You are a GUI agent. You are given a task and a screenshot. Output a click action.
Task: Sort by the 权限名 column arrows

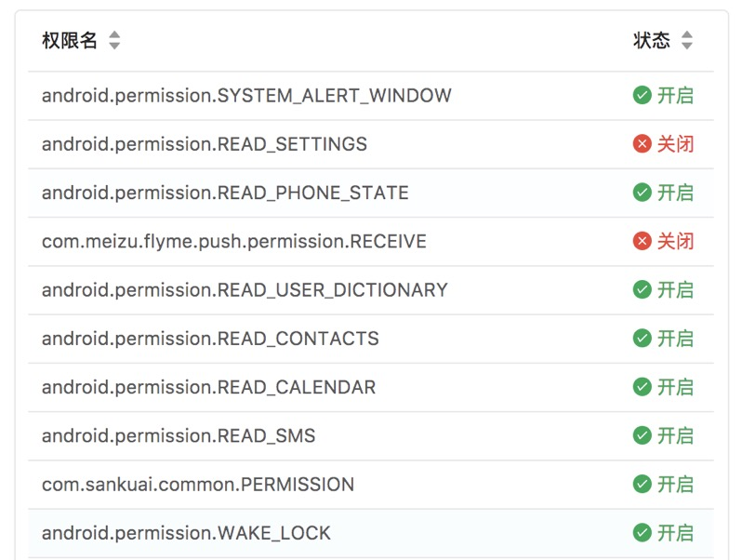point(114,41)
